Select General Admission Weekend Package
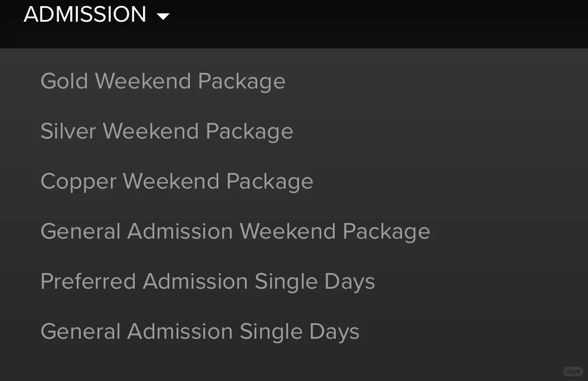 (x=235, y=231)
